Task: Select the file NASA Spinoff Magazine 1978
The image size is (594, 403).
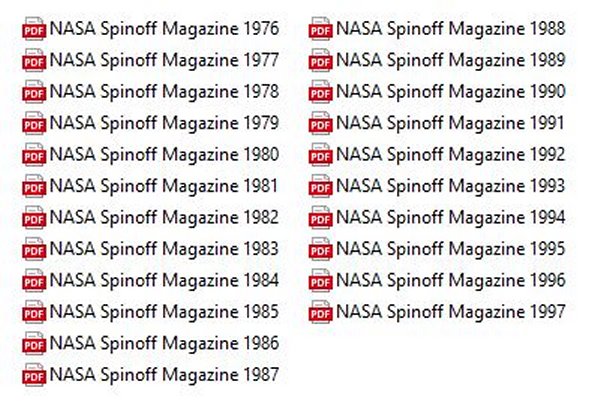Action: pos(164,92)
